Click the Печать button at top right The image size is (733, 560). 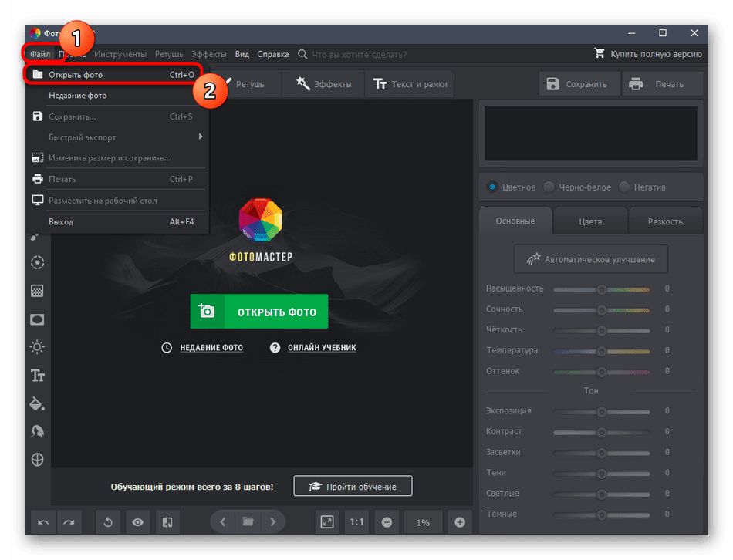tap(663, 84)
